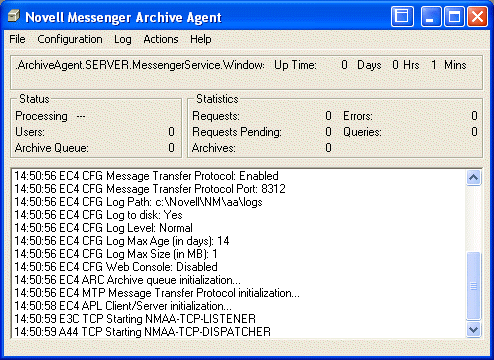494x360 pixels.
Task: Click the 'Starting NMAA-TCP-DISPATCHER' log line
Action: tap(143, 332)
